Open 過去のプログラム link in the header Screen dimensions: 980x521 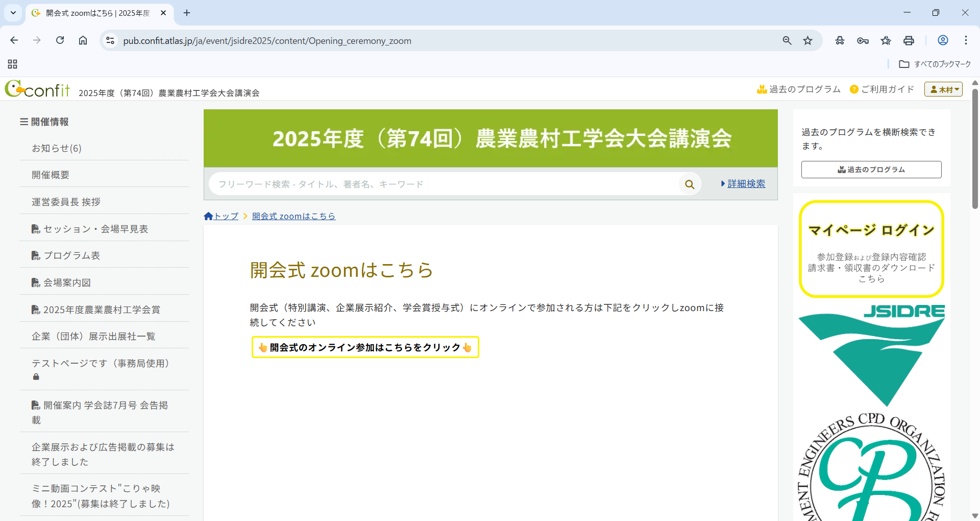tap(798, 89)
